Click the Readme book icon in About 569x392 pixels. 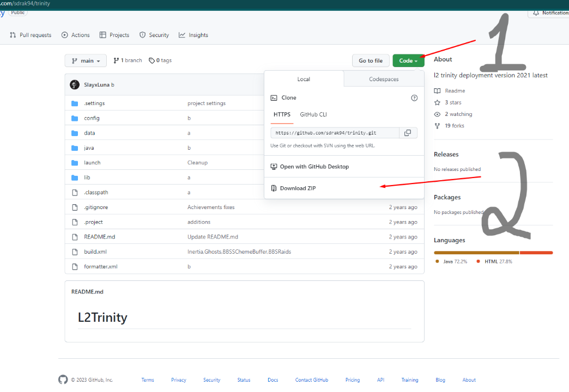[437, 90]
